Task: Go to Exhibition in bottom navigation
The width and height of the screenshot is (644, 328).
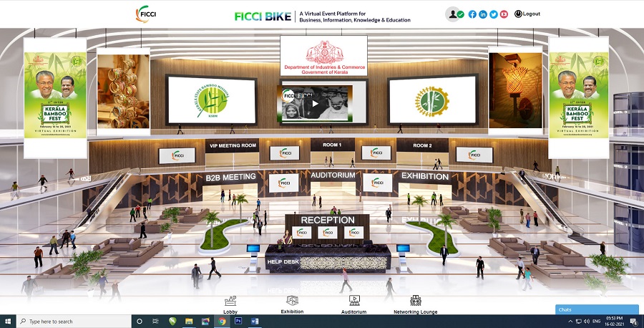Action: 292,304
